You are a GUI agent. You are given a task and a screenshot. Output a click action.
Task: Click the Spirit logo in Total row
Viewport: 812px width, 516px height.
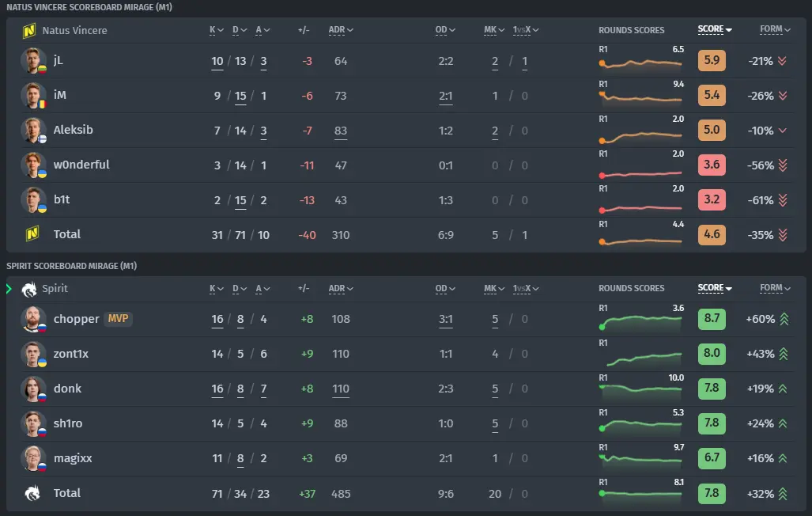pyautogui.click(x=32, y=493)
